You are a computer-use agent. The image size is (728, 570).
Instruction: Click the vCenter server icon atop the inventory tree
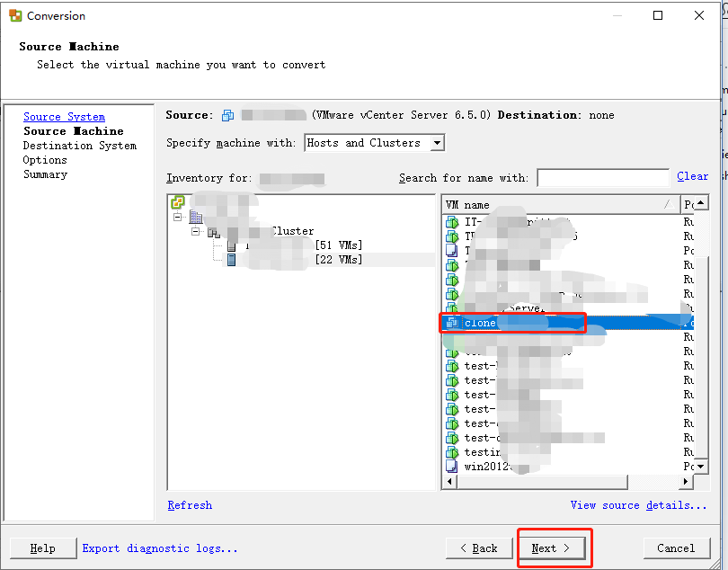tap(178, 202)
